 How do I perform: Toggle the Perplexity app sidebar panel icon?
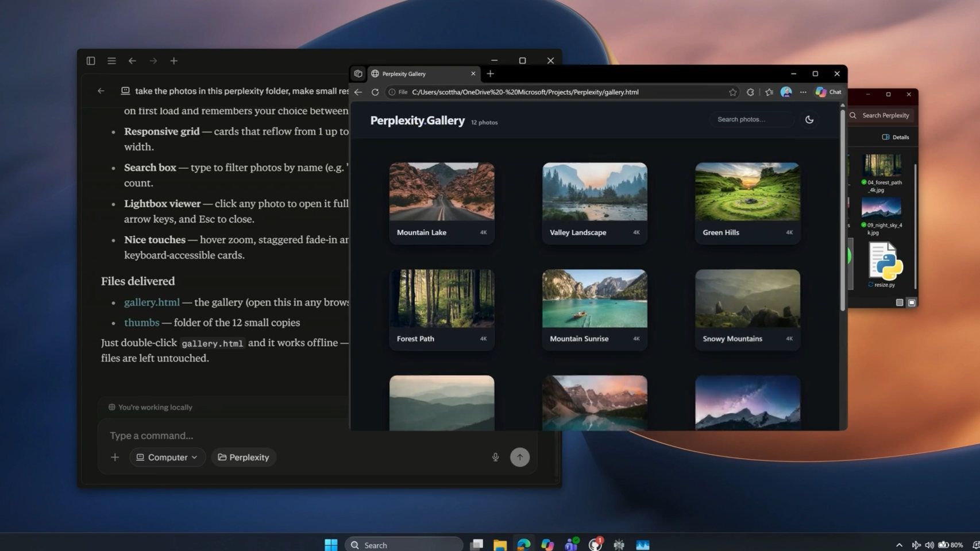coord(91,61)
